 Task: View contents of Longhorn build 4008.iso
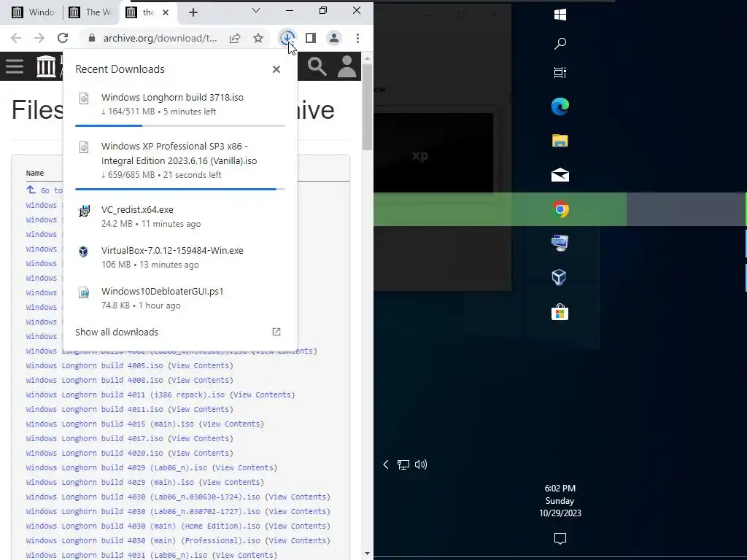[200, 381]
